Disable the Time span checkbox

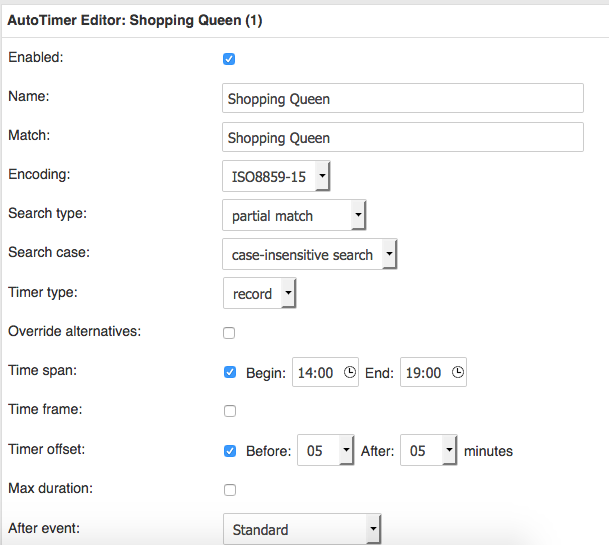coord(230,372)
